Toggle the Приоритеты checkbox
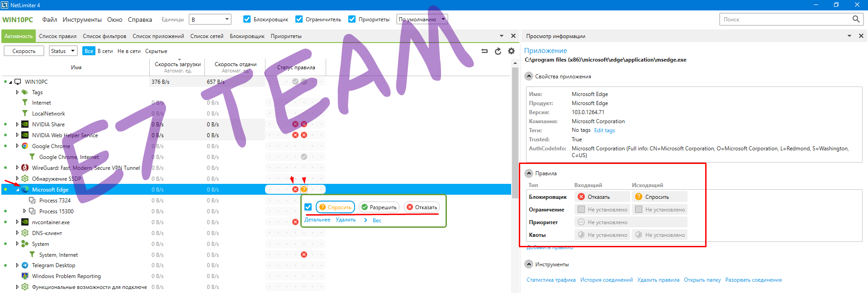Image resolution: width=868 pixels, height=293 pixels. (352, 19)
